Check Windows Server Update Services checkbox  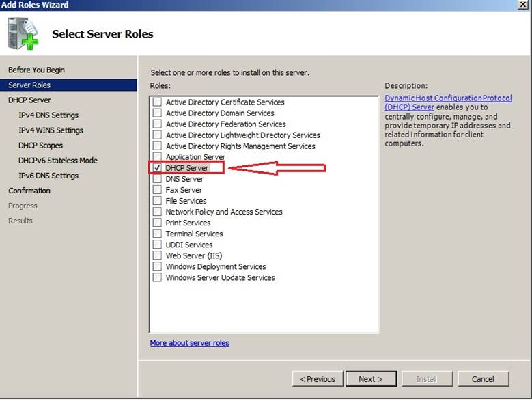click(157, 277)
